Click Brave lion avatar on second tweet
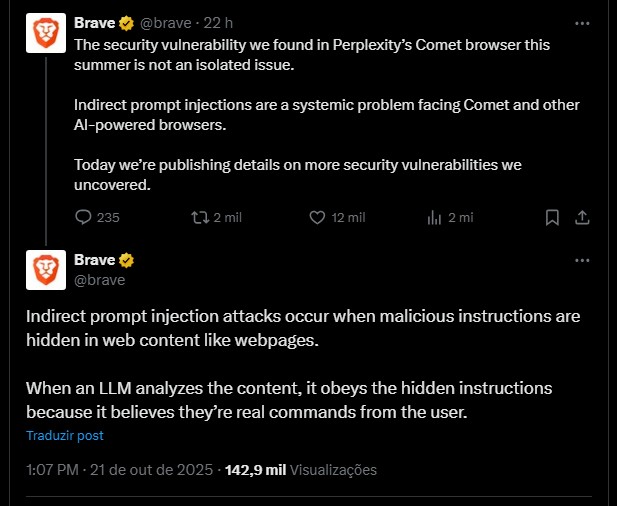 45,270
